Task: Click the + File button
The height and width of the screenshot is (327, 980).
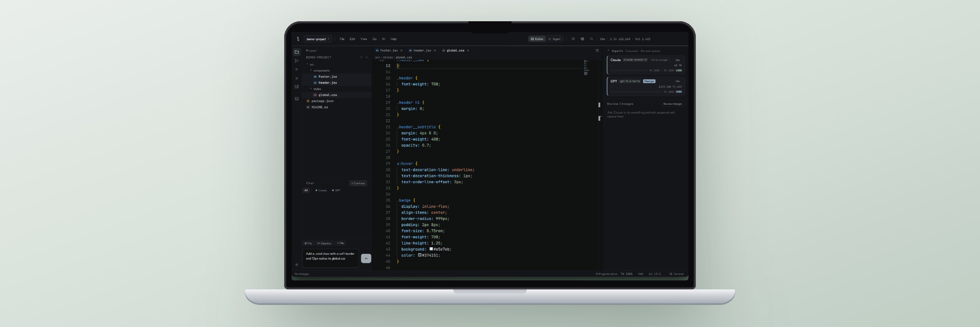Action: [341, 243]
